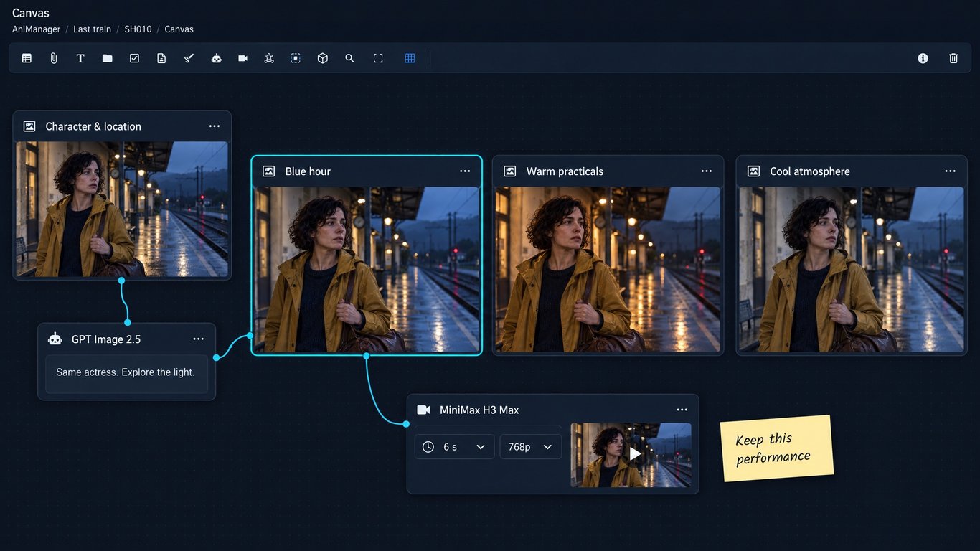980x551 pixels.
Task: Edit the prompt 'Same actress. Explore the light.'
Action: point(126,373)
